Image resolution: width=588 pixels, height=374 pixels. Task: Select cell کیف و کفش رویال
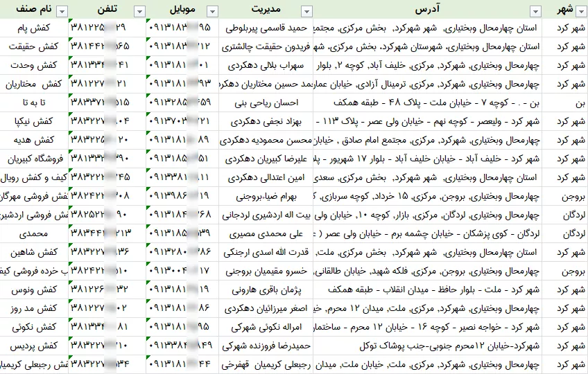[34, 177]
